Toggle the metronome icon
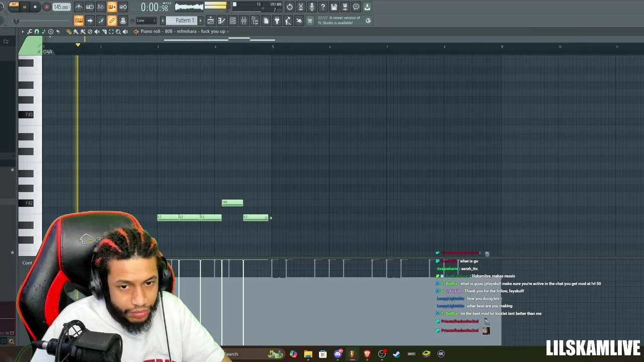 [78, 7]
